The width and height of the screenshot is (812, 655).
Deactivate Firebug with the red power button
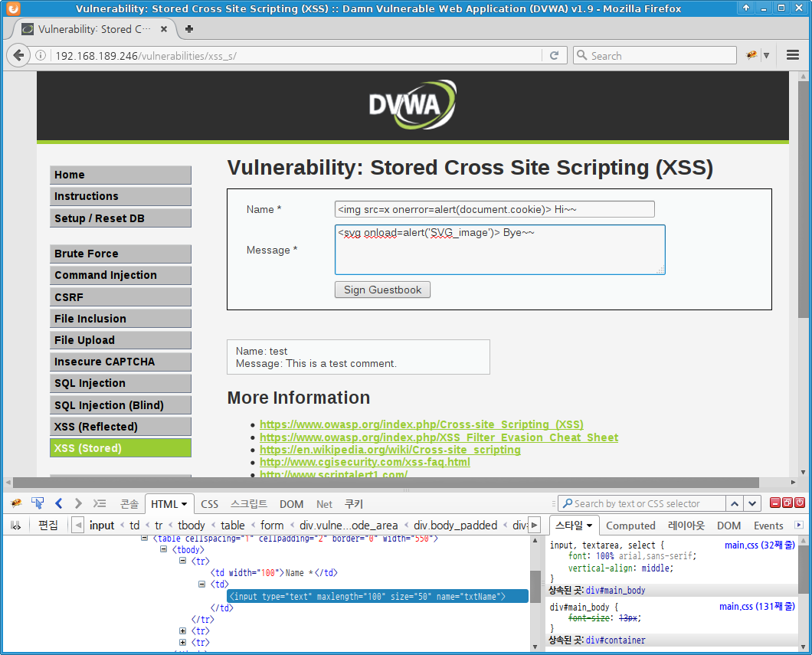point(800,503)
